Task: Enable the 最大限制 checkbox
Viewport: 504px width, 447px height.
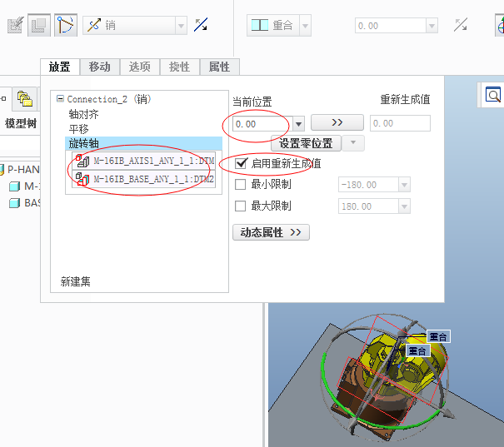Action: 241,206
